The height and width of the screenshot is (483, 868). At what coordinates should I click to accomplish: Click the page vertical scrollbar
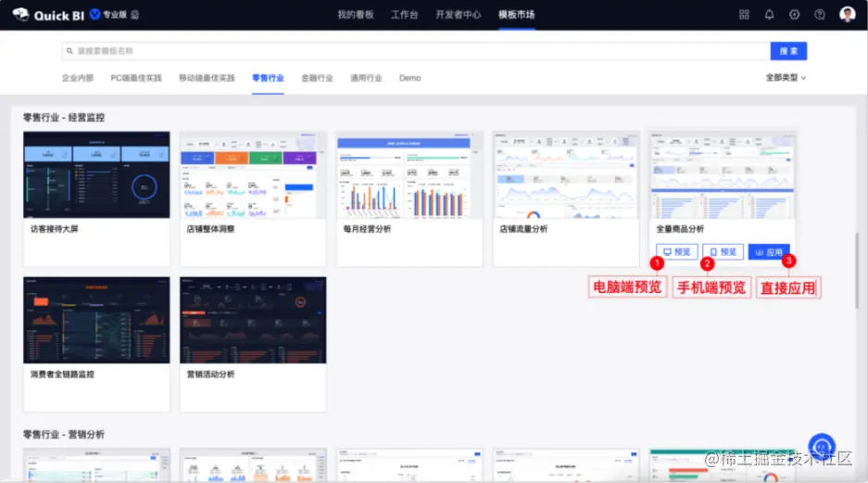coord(856,271)
